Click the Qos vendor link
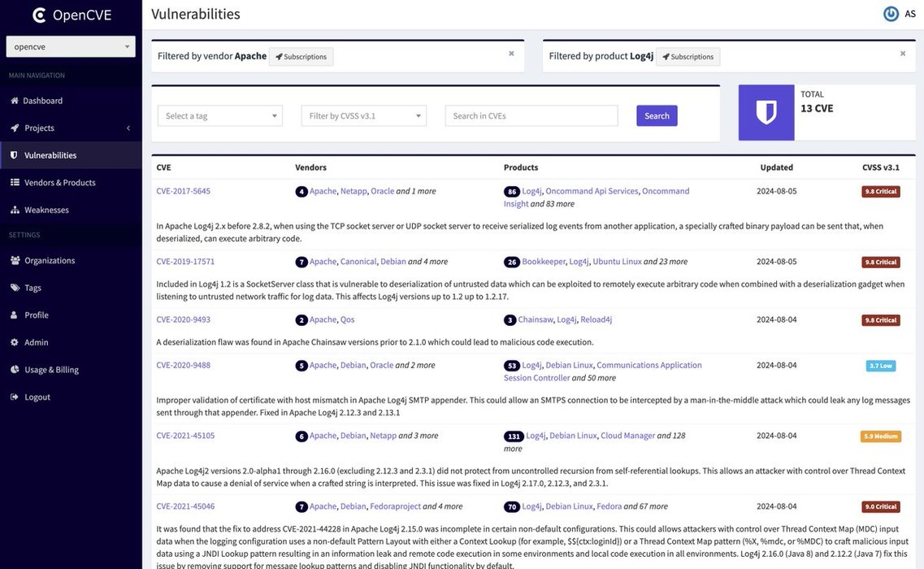 (x=348, y=319)
